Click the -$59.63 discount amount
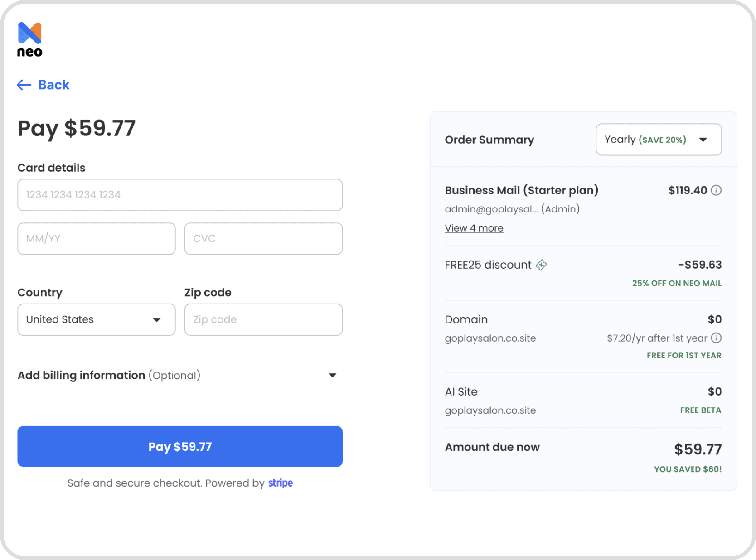 [700, 265]
